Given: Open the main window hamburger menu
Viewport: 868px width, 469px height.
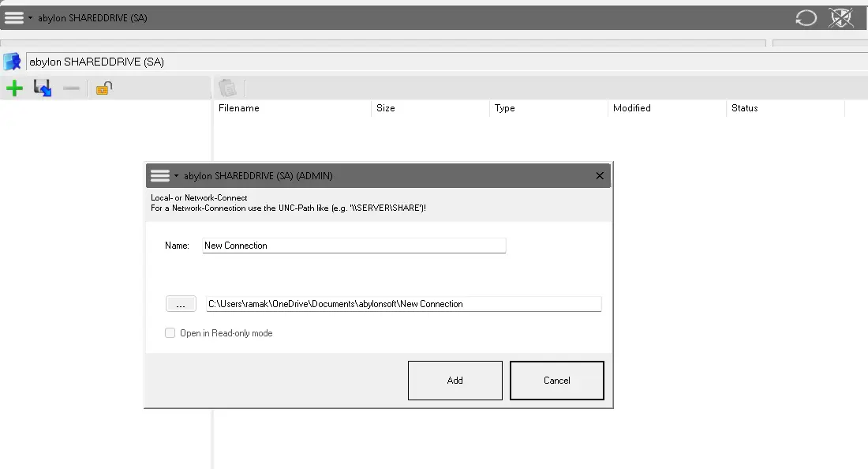Looking at the screenshot, I should [x=14, y=17].
